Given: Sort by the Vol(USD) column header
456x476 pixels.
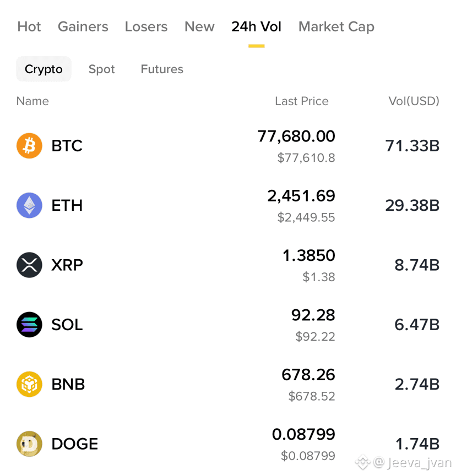Looking at the screenshot, I should tap(414, 101).
